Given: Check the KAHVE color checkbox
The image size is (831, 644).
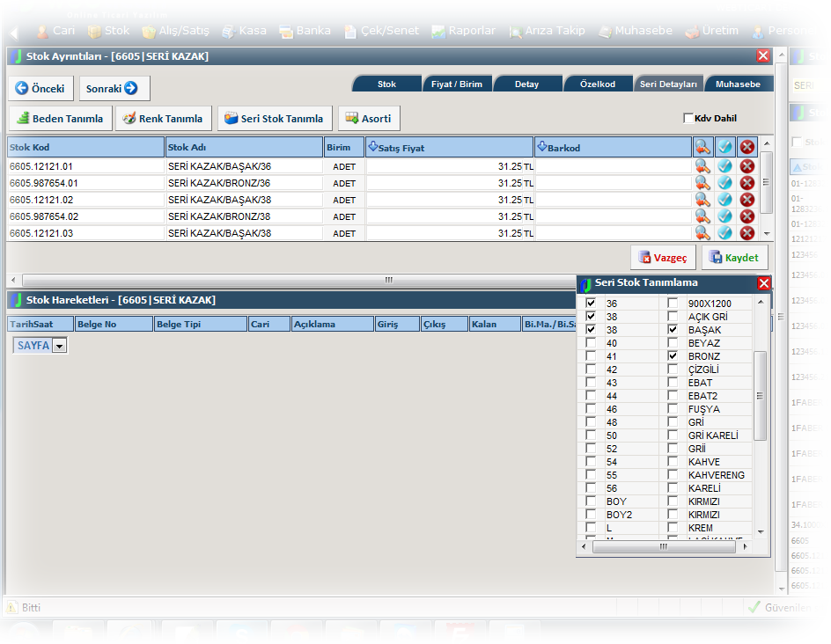Looking at the screenshot, I should click(x=673, y=461).
